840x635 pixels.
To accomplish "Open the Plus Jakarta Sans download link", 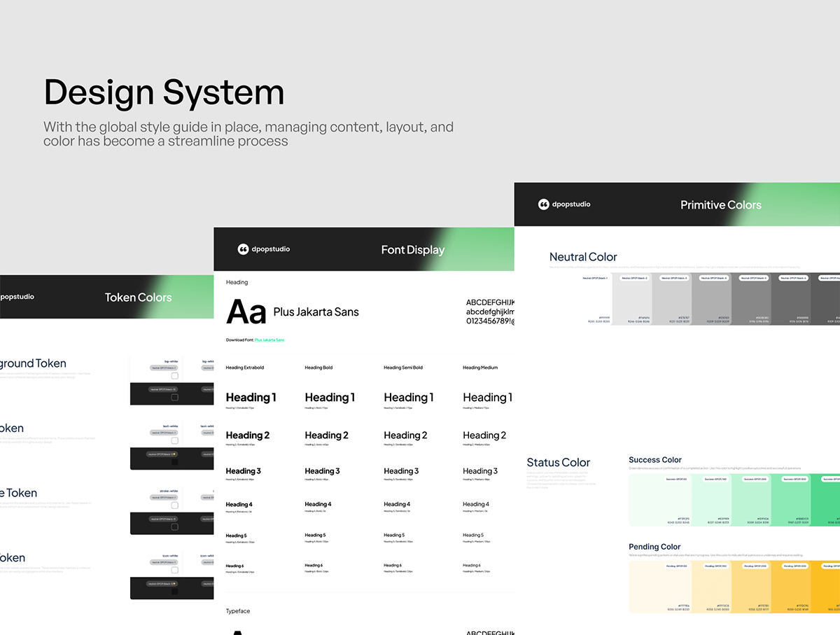I will pyautogui.click(x=269, y=340).
